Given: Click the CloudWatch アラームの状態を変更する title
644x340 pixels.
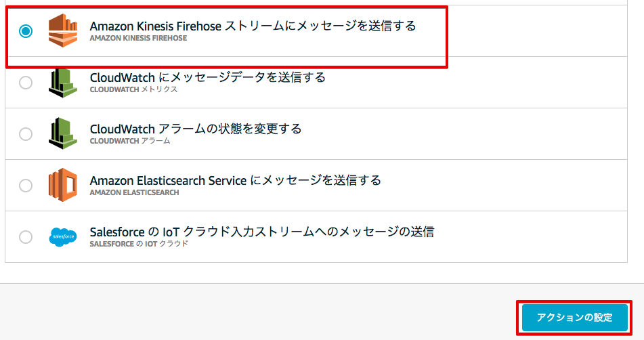Looking at the screenshot, I should [196, 129].
